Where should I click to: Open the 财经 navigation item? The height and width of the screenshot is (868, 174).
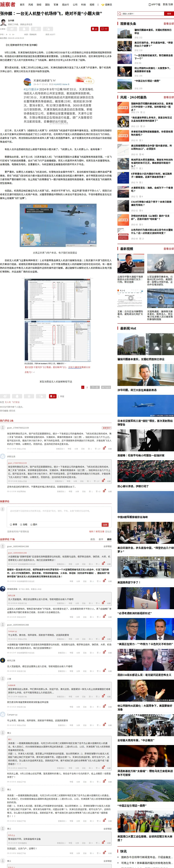[39, 5]
